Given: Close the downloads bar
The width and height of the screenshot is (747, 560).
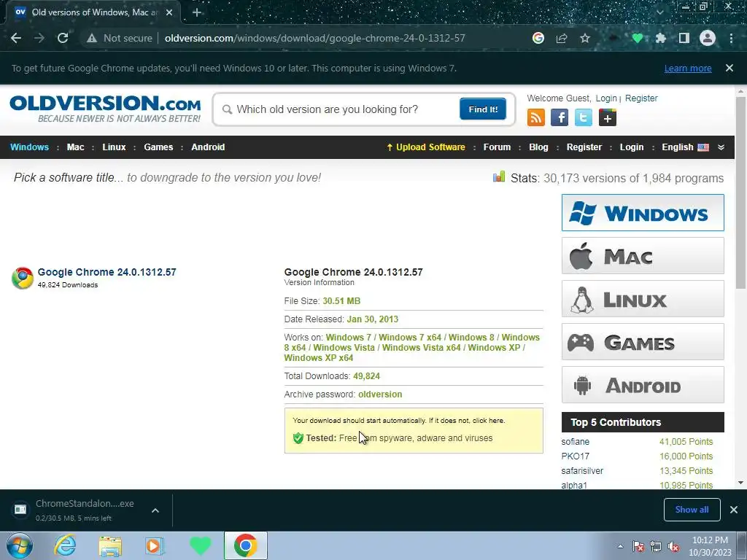Looking at the screenshot, I should pyautogui.click(x=734, y=510).
